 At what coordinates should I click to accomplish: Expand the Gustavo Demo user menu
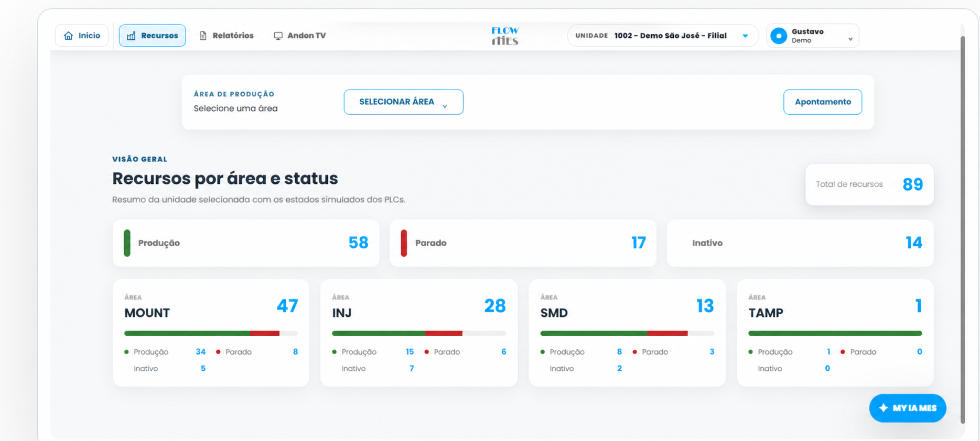point(813,36)
